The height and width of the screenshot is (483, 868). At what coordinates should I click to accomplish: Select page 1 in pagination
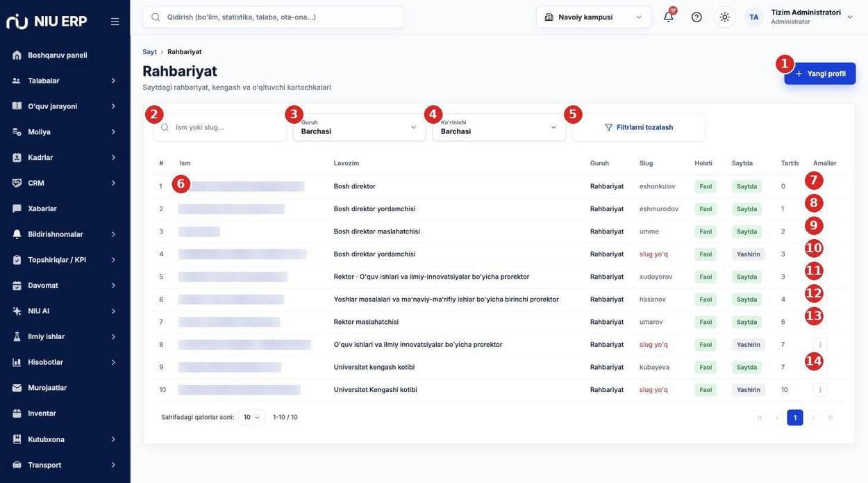[x=795, y=418]
